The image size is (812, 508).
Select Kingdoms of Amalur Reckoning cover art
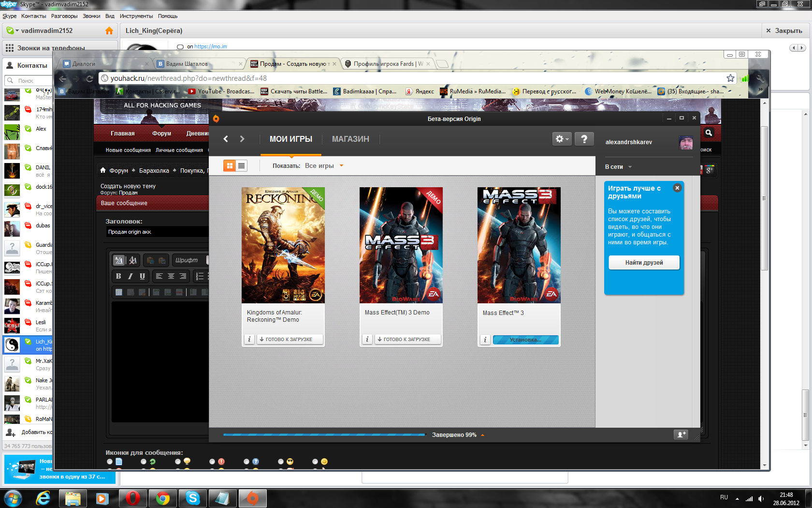pyautogui.click(x=283, y=245)
